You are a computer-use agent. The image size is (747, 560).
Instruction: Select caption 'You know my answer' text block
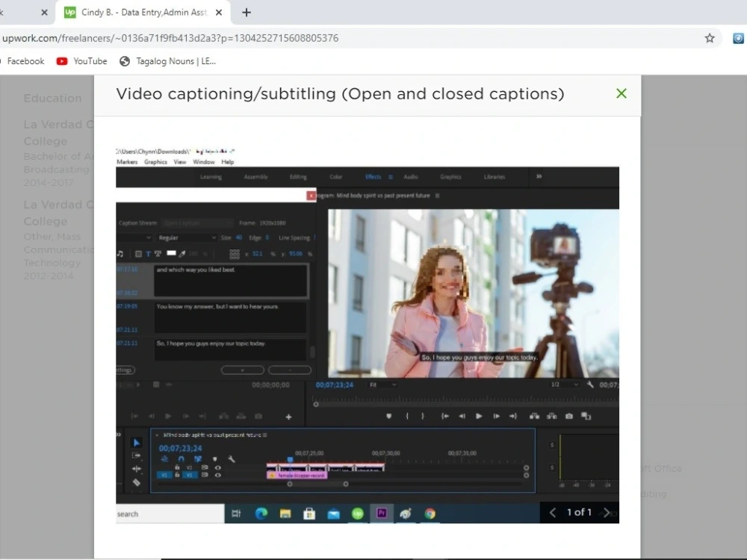click(231, 317)
